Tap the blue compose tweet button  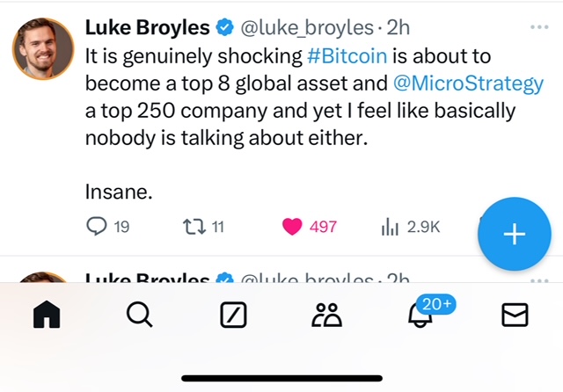coord(514,234)
